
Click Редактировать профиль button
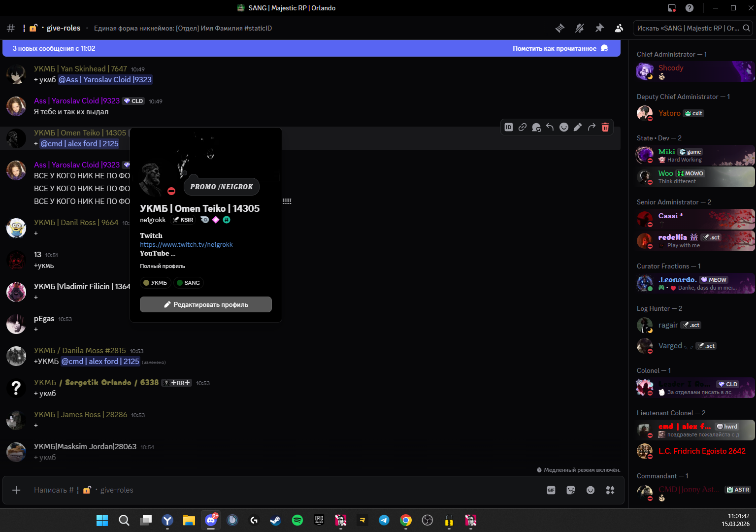click(206, 304)
